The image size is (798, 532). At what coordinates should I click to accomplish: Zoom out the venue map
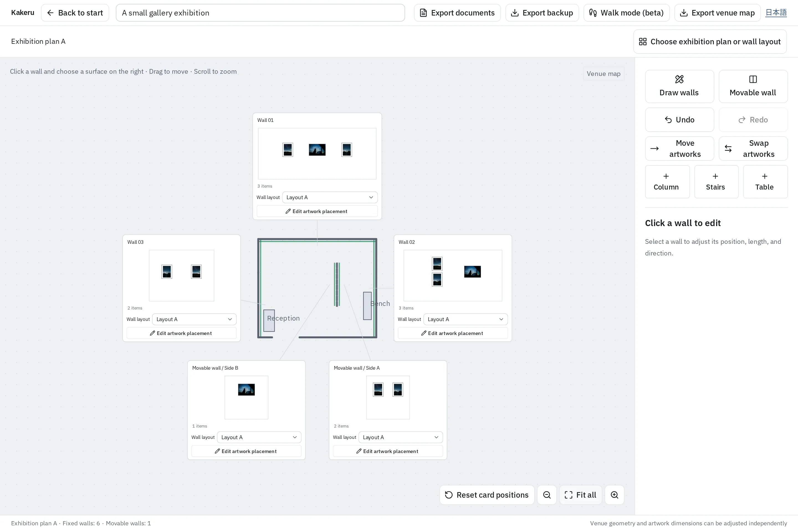pyautogui.click(x=547, y=495)
